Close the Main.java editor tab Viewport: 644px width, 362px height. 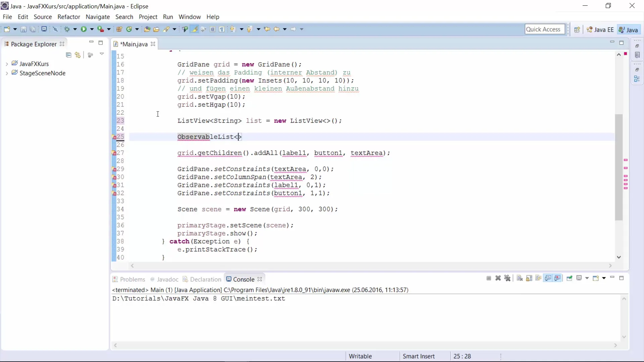153,44
